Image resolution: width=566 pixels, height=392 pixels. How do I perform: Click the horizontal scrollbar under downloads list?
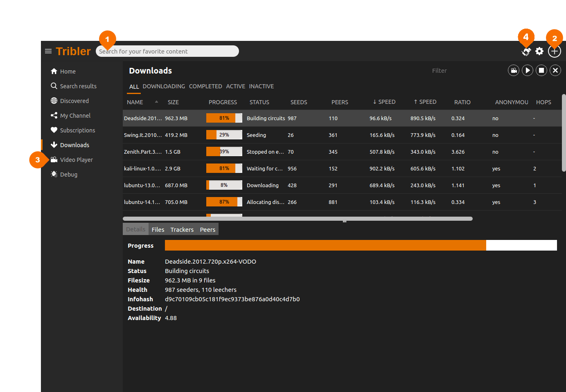298,219
